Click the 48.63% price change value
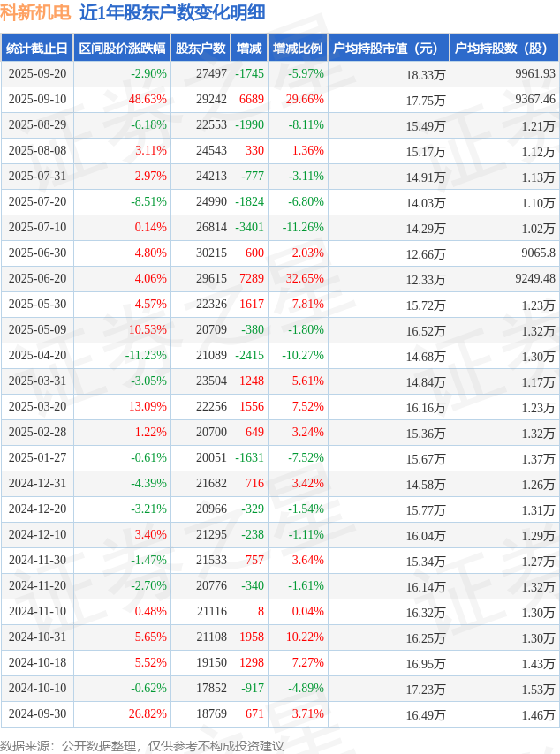560x754 pixels. [148, 100]
